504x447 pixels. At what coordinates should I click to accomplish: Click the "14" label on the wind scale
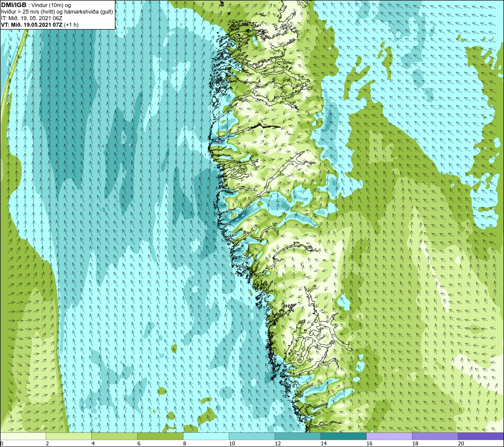[x=324, y=444]
